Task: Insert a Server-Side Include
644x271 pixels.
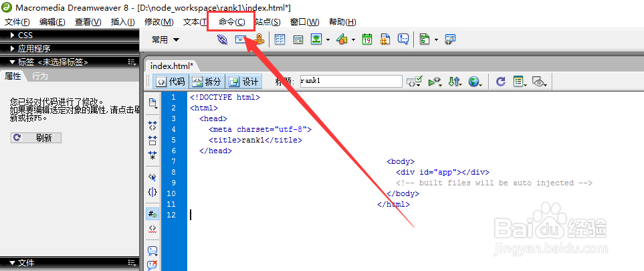Action: tap(385, 39)
